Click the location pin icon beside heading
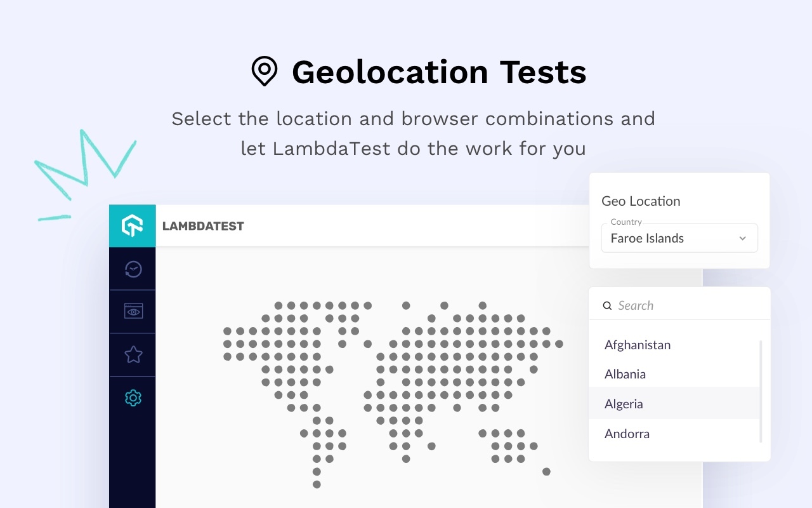Viewport: 812px width, 508px height. tap(264, 72)
